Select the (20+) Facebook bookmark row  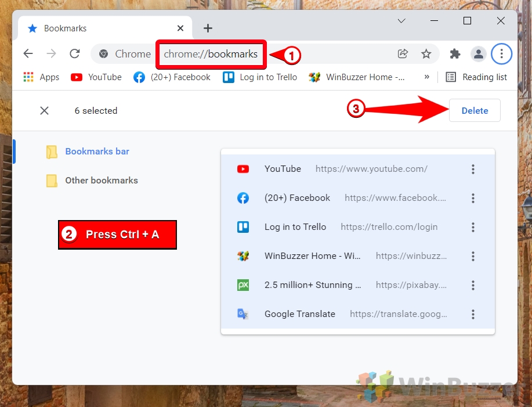tap(358, 198)
